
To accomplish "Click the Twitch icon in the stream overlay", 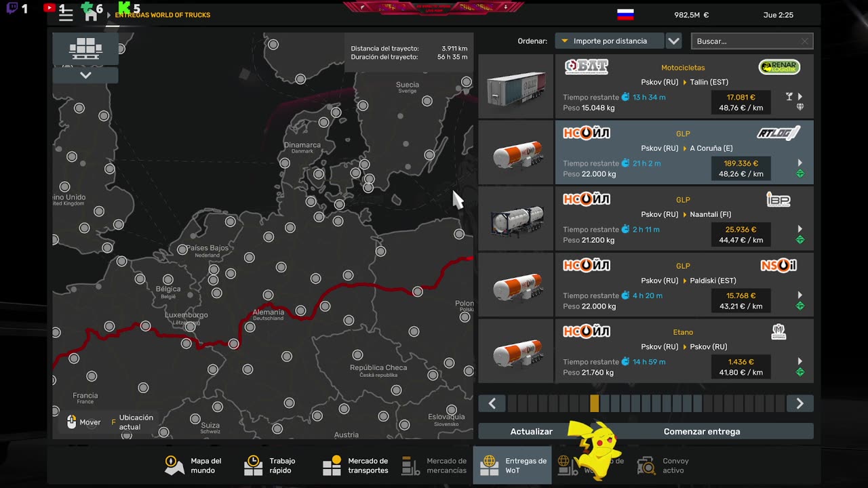I will pos(12,8).
